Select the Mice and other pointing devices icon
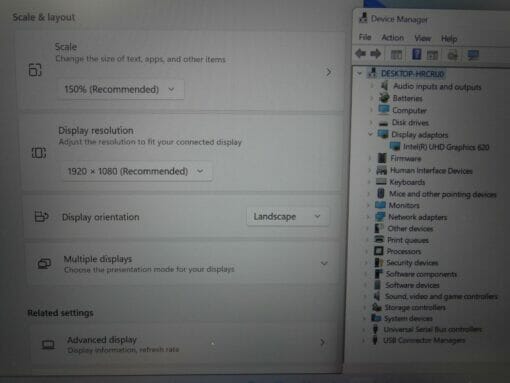This screenshot has width=510, height=383. [x=381, y=193]
